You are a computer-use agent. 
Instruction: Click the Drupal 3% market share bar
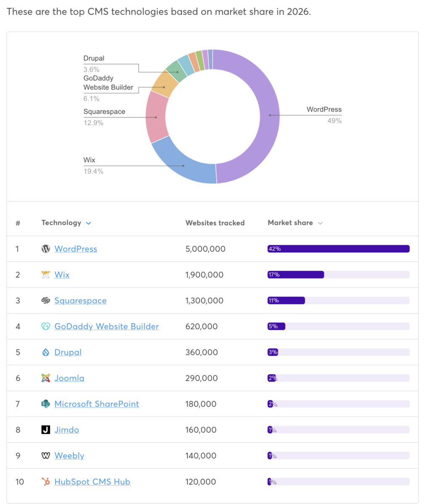273,352
